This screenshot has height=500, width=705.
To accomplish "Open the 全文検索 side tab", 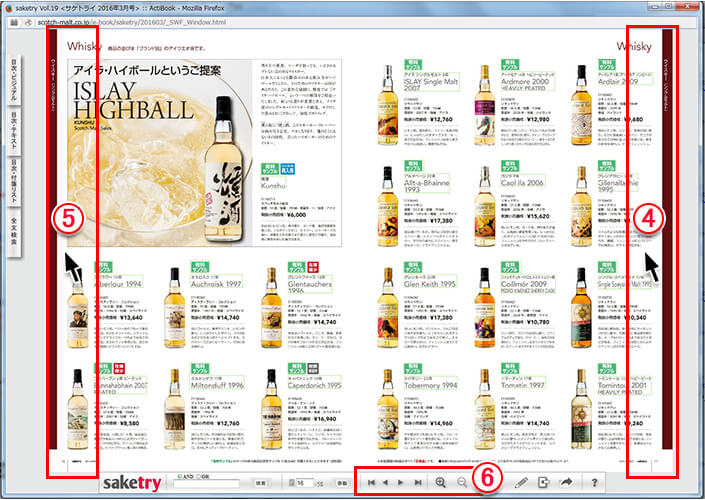I will click(x=14, y=232).
